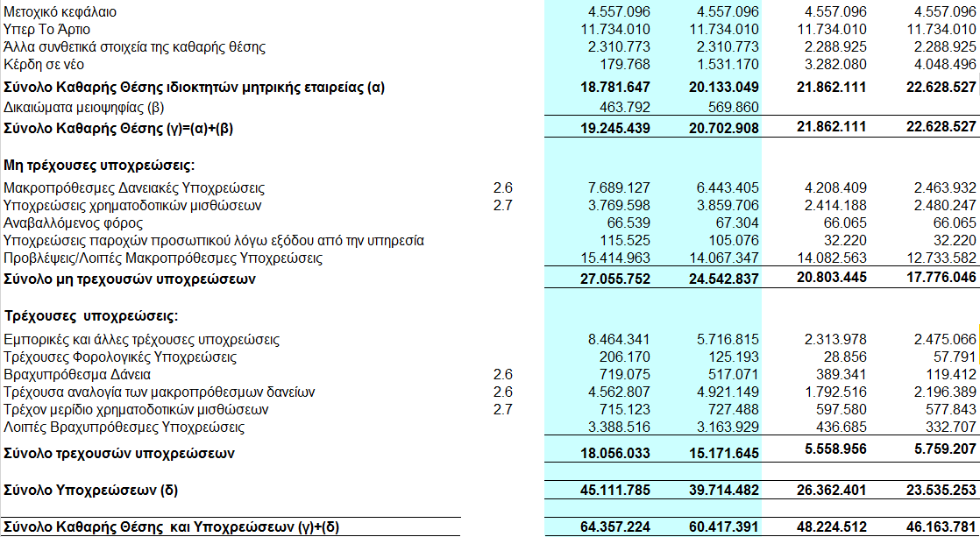Select the 'Σύνολο Υποχρεώσεων (δ)' label
Viewport: 980px width, 537px height.
pos(90,491)
